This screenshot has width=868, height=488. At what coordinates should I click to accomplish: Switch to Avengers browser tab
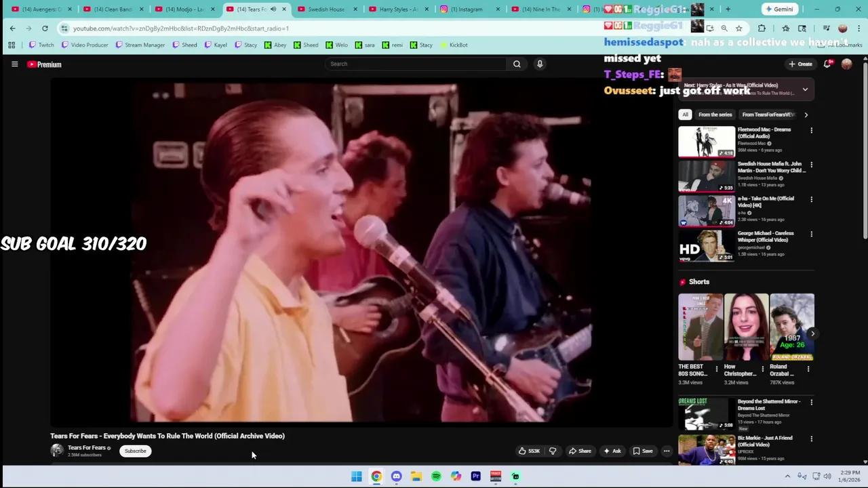pos(41,9)
